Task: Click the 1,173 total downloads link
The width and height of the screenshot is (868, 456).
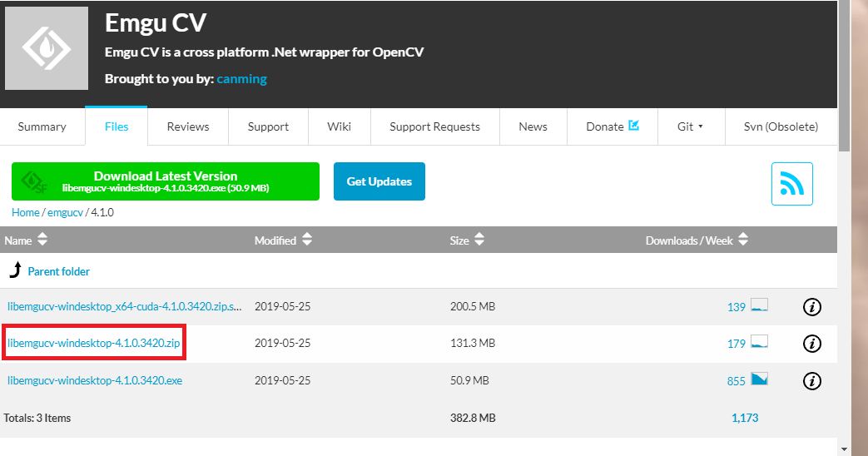Action: pos(745,418)
